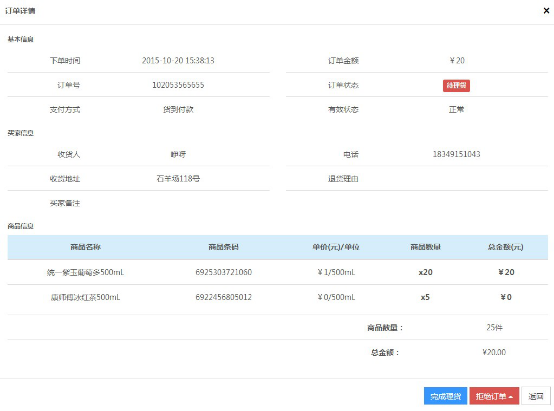Click the 总金额(元) column header

pyautogui.click(x=506, y=247)
